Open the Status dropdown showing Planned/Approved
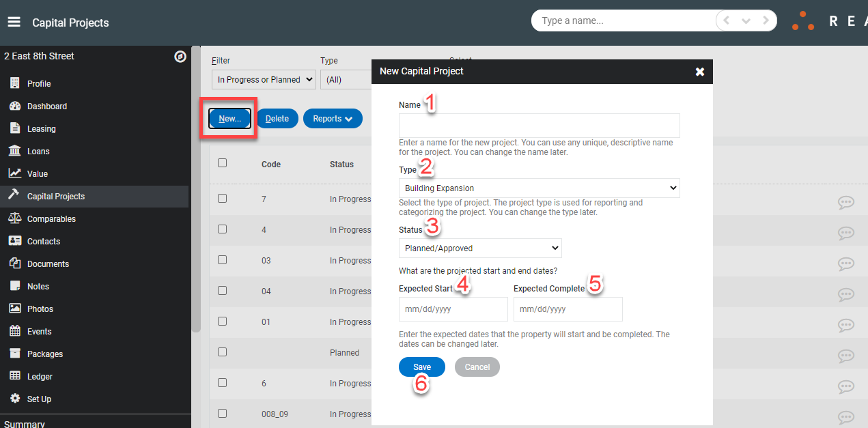This screenshot has height=428, width=868. click(479, 248)
